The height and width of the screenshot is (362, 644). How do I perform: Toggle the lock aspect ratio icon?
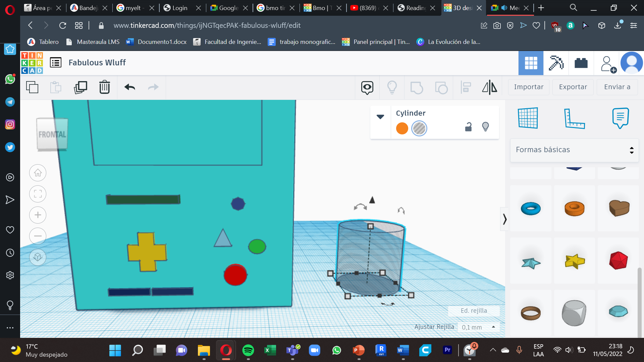click(468, 128)
